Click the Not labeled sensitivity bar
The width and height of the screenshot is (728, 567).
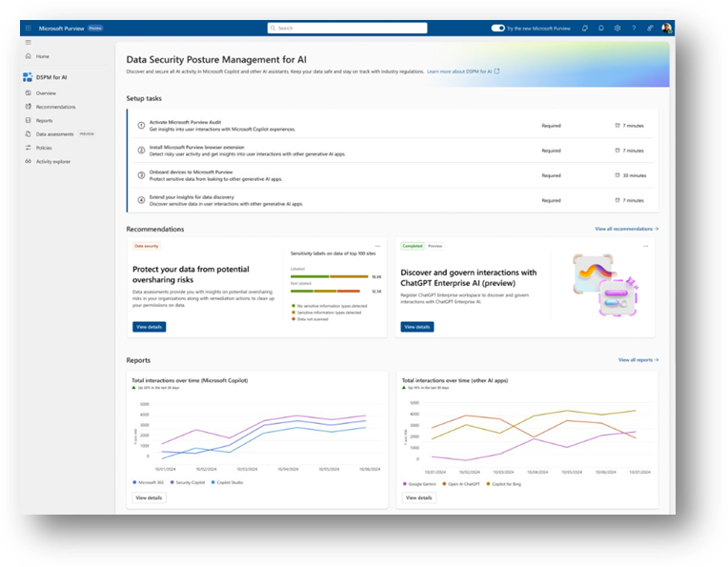[x=325, y=292]
